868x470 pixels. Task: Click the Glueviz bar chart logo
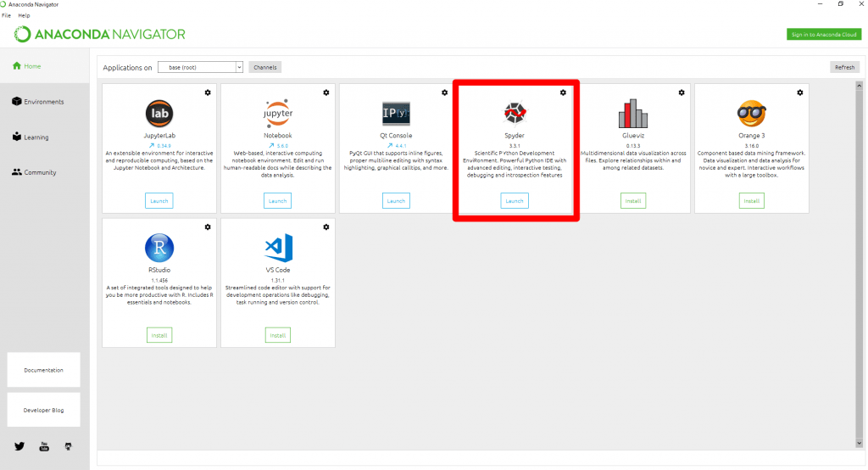633,114
